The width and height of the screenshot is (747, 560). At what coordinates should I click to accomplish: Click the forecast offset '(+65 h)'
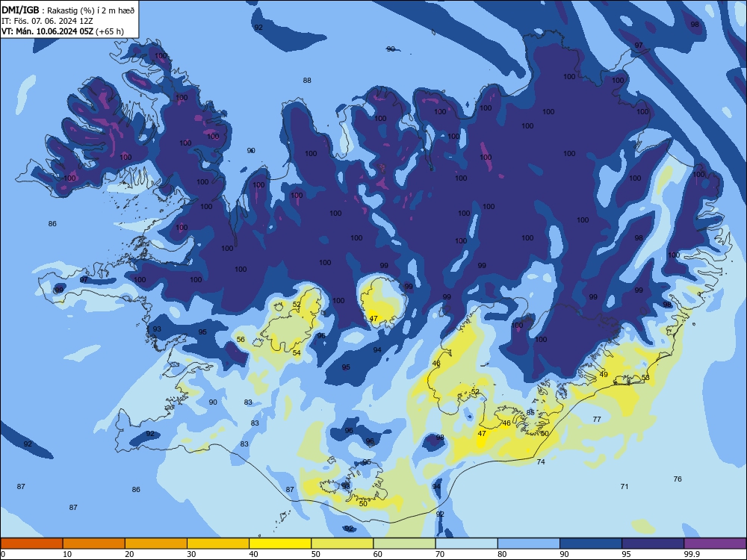[x=110, y=31]
